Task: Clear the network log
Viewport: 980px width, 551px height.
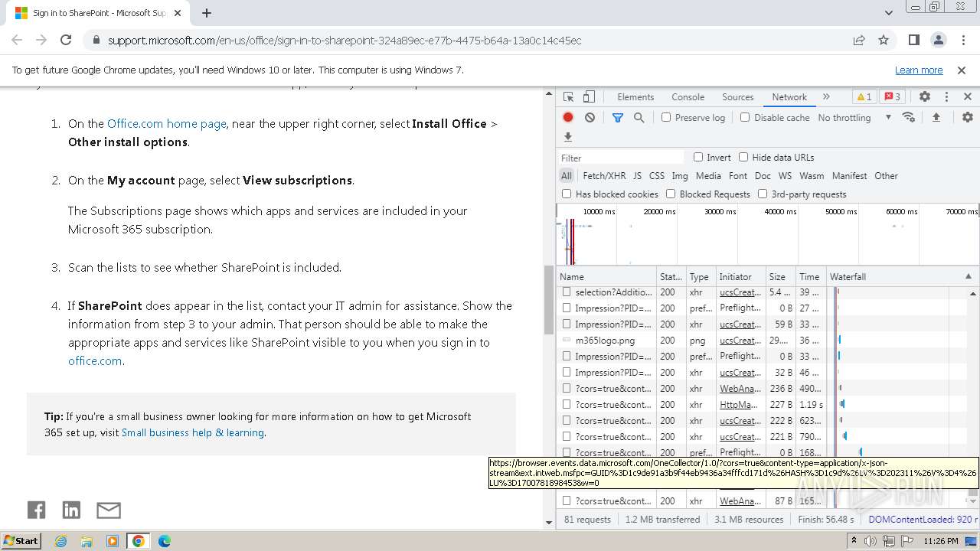Action: (590, 117)
